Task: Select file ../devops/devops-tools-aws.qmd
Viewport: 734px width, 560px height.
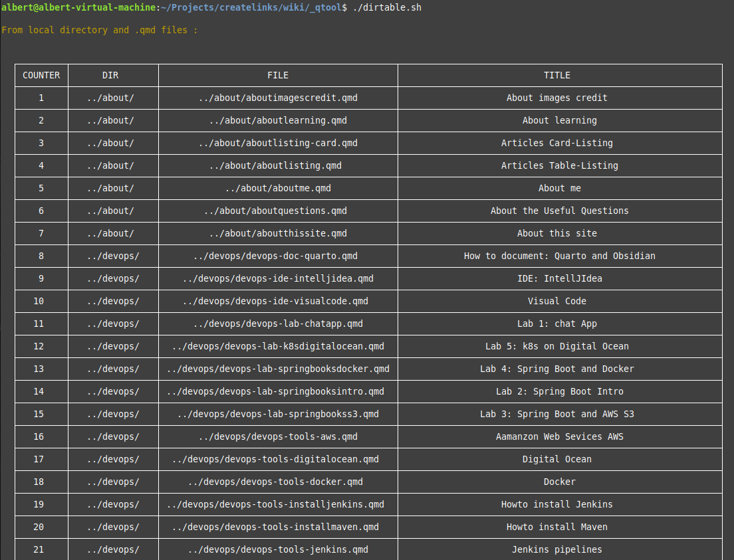Action: click(278, 436)
